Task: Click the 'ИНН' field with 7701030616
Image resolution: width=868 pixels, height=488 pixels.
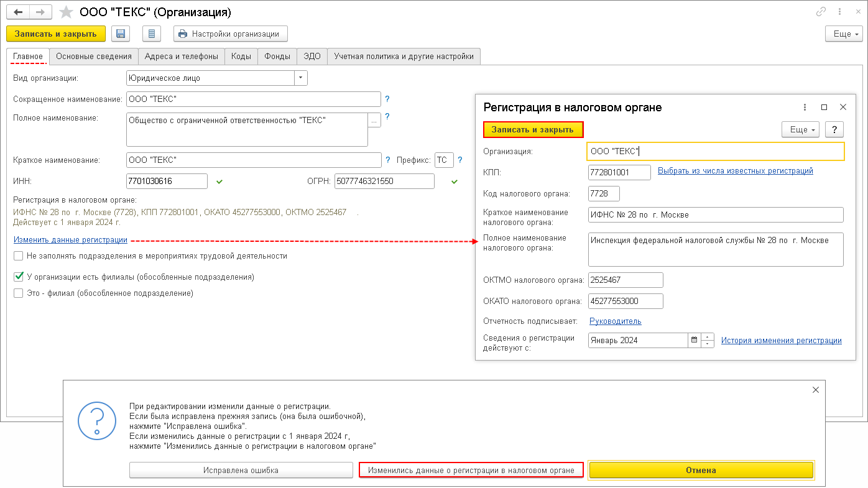Action: point(167,181)
